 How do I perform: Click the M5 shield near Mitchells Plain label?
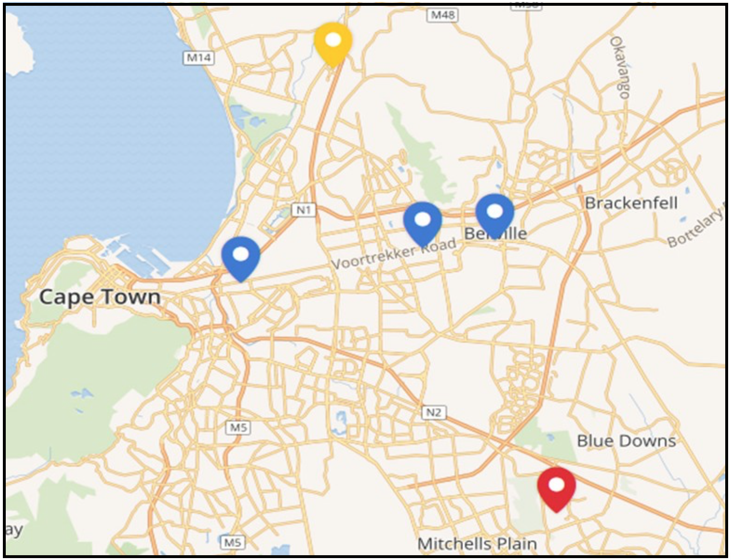tap(232, 542)
